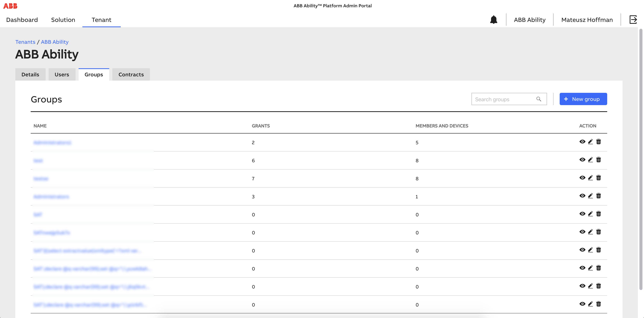Switch to the Users tab
Viewport: 644px width, 318px height.
[x=62, y=74]
